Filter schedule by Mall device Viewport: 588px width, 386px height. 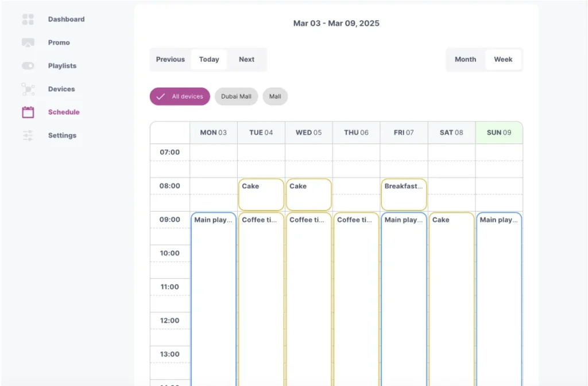(275, 96)
